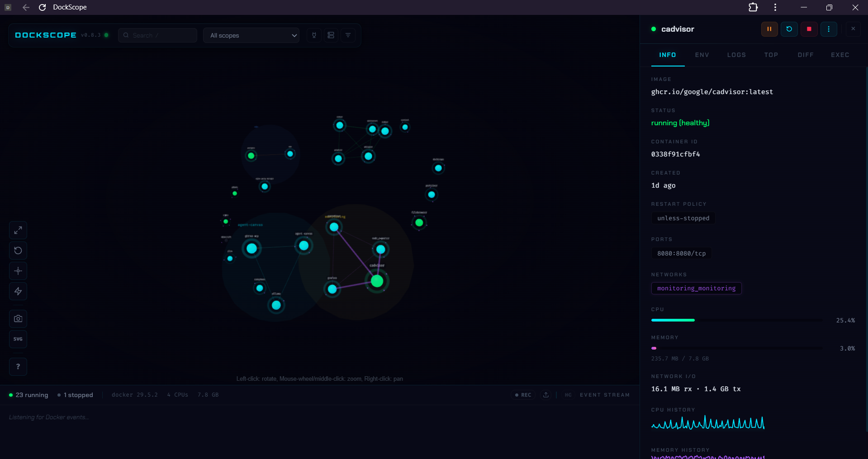The height and width of the screenshot is (459, 868).
Task: Focus the Search input field
Action: coord(157,35)
